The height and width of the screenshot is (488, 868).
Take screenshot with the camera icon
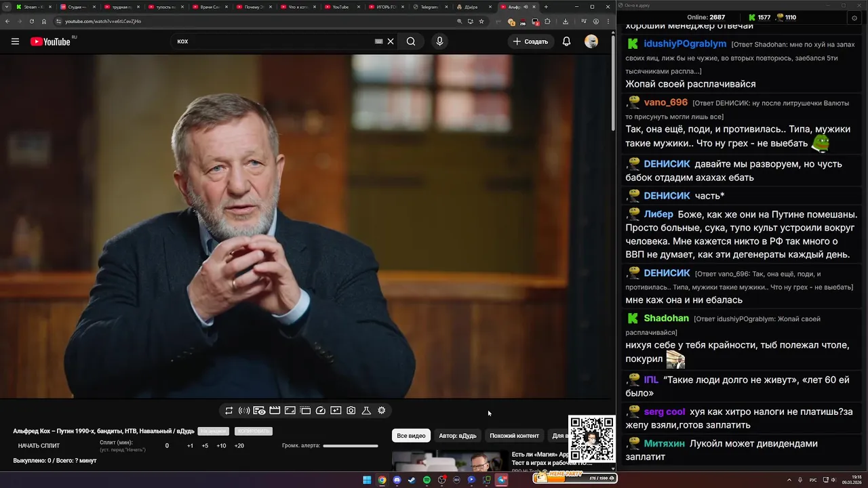[x=351, y=411]
